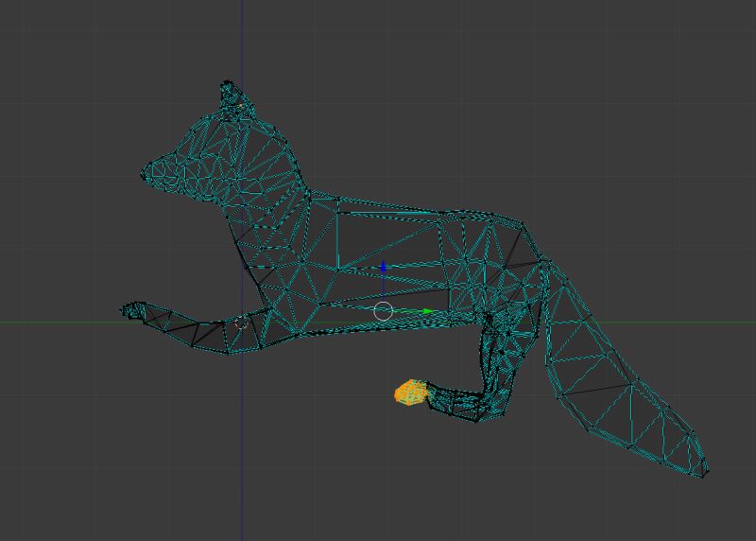756x541 pixels.
Task: Click the fox's outstretched front paw mesh
Action: pos(132,309)
